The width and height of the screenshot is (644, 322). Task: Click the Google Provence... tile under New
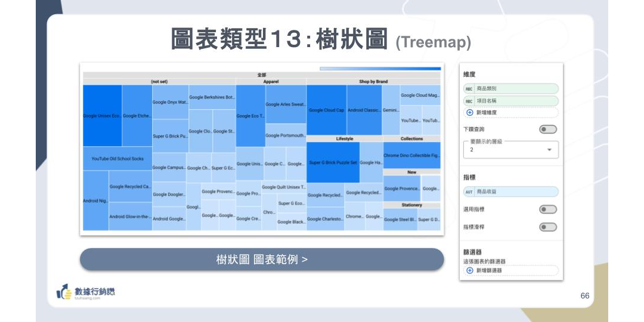[x=402, y=188]
